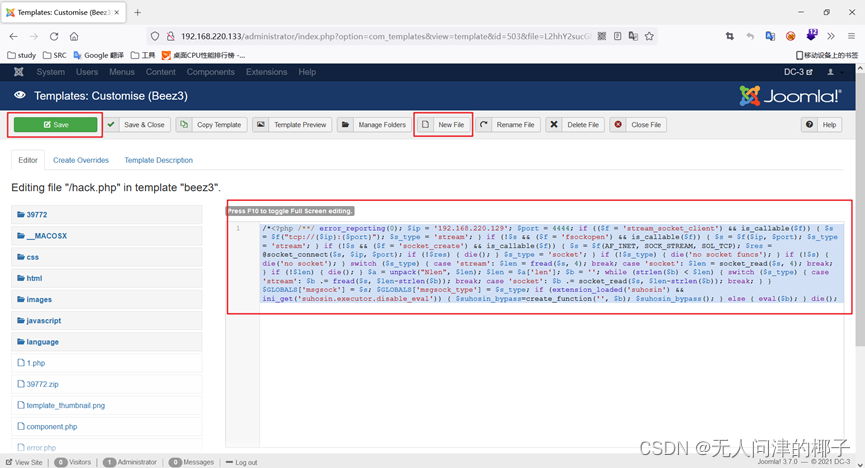Viewport: 865px width, 468px height.
Task: Close the Templates: Customise tab
Action: tap(116, 12)
